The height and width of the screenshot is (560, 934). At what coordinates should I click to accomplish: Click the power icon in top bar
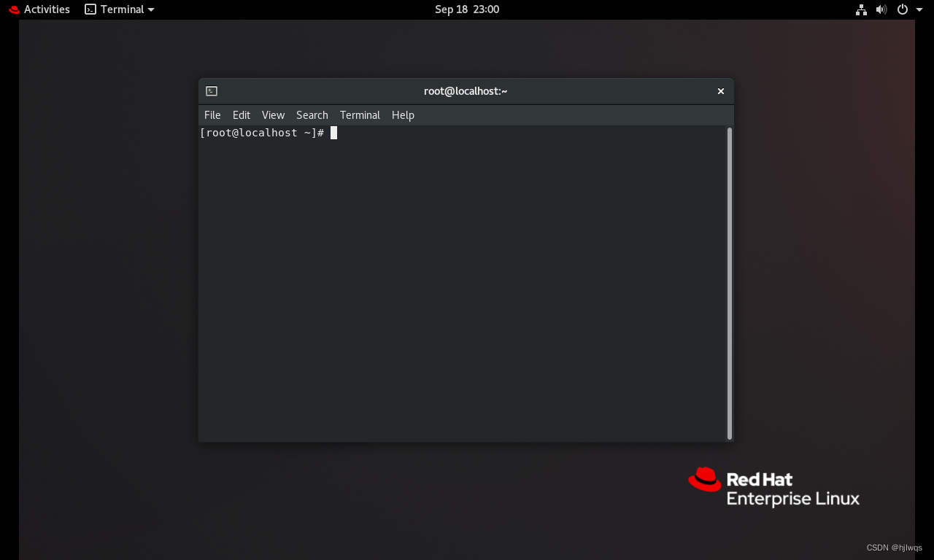tap(901, 9)
